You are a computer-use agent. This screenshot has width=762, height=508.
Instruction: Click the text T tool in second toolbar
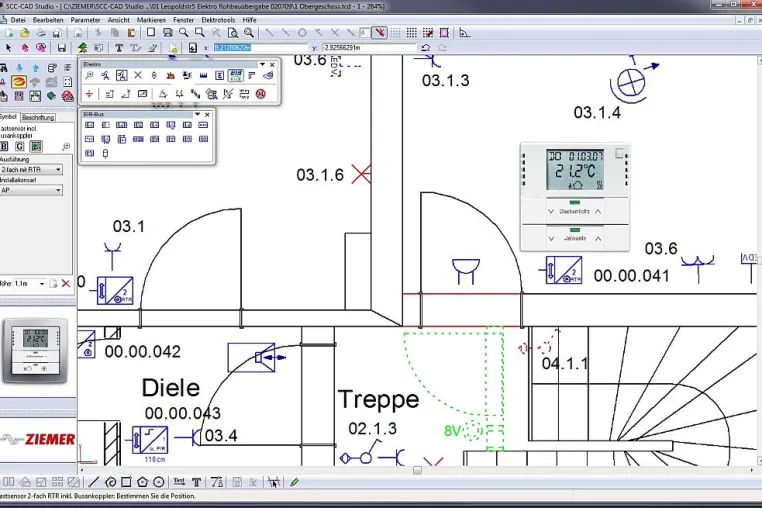(119, 48)
